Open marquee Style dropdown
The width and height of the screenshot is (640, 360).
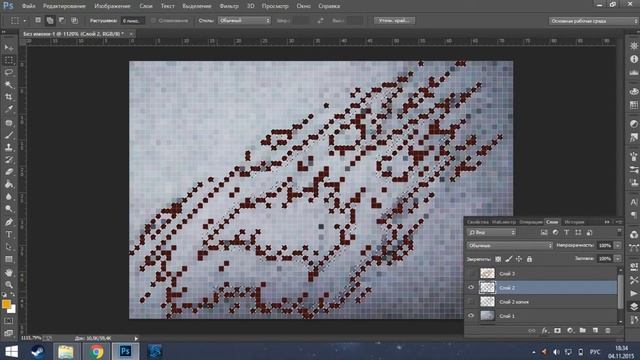click(244, 20)
